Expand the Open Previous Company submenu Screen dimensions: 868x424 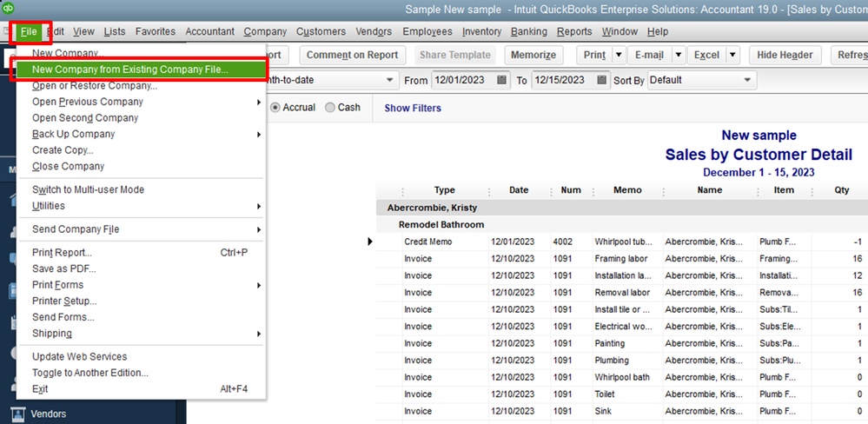coord(259,103)
